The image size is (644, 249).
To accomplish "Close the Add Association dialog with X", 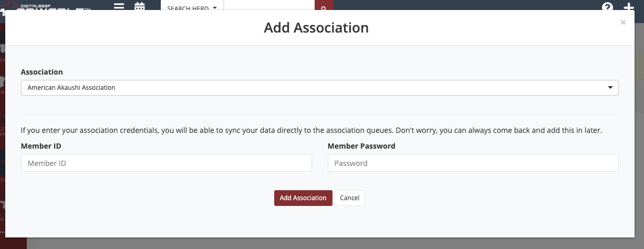I will (x=623, y=23).
